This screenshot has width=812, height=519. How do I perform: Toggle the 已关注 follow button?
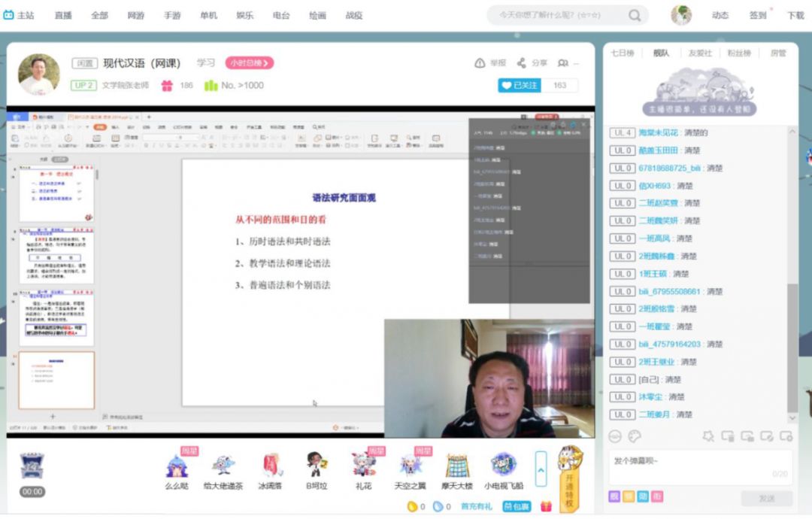[x=520, y=85]
